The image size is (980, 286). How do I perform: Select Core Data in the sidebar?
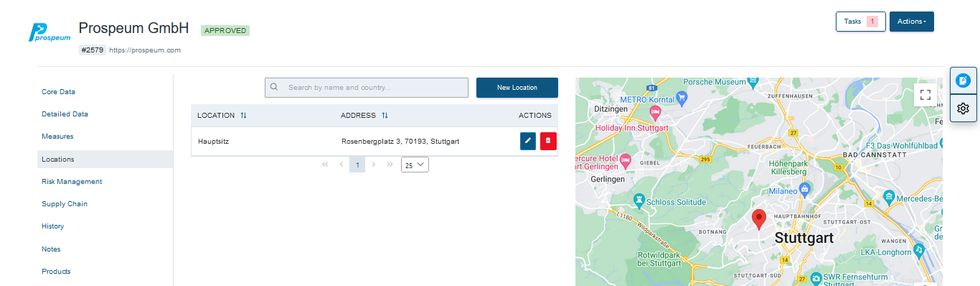pyautogui.click(x=58, y=91)
